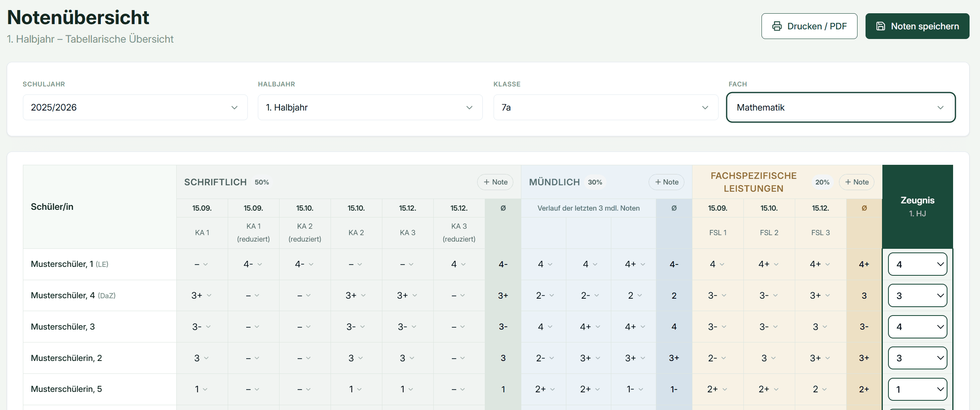Click the Schriftlich 50% weight badge
The image size is (980, 410).
pos(262,182)
